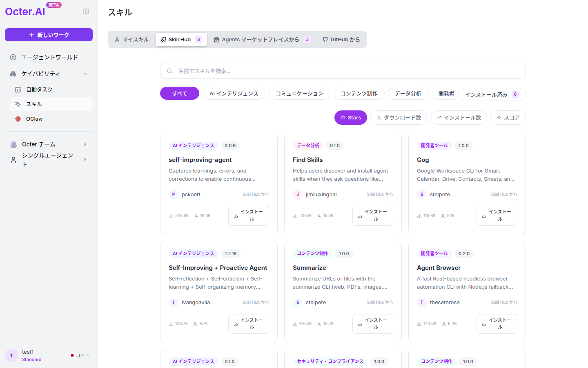Click the 自動タスク calendar icon

click(x=18, y=90)
